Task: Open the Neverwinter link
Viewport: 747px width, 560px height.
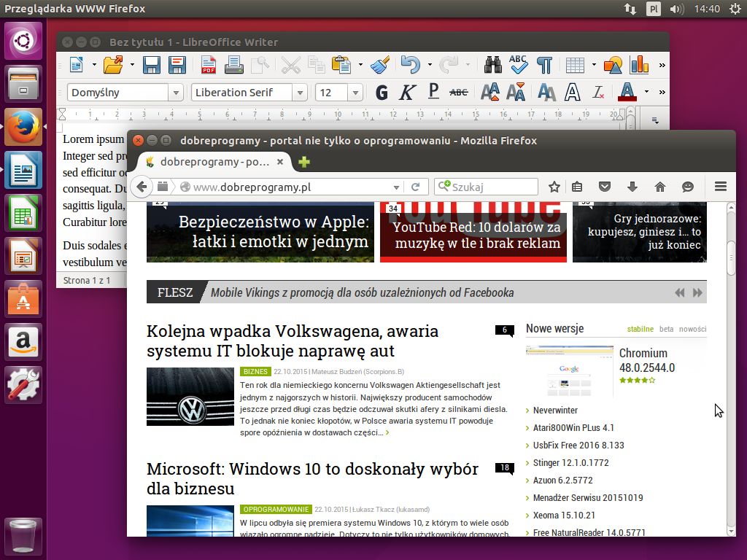Action: (555, 411)
